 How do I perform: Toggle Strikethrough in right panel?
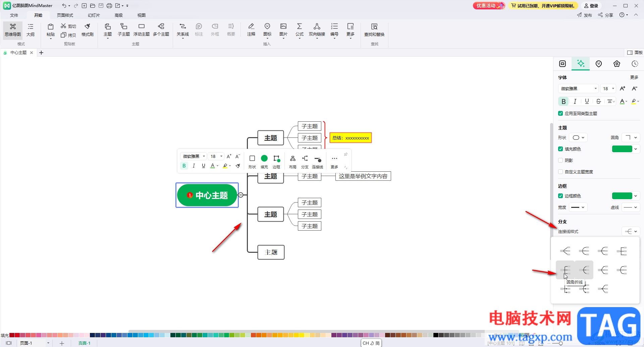pos(598,101)
